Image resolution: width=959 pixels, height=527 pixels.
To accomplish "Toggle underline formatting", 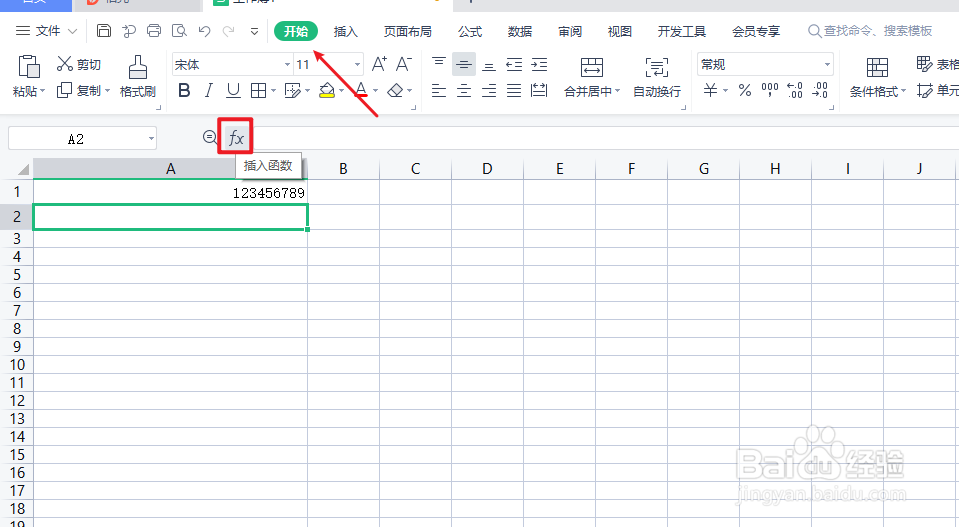I will click(233, 90).
